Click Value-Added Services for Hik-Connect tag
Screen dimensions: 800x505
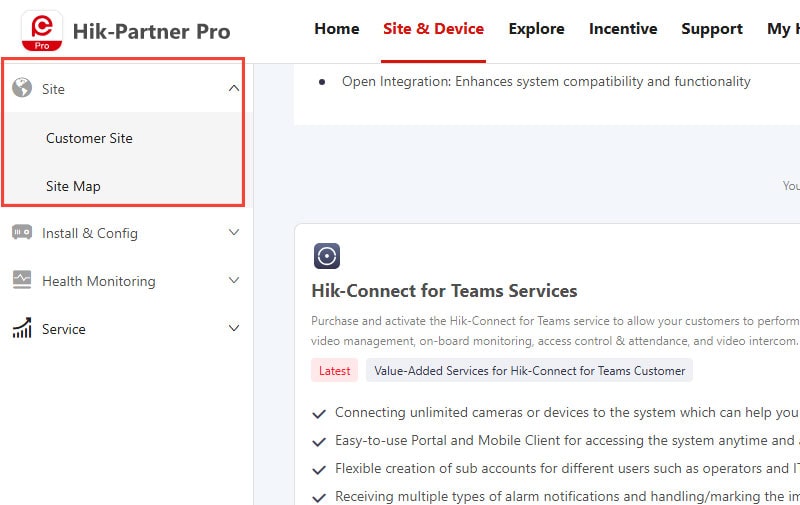[x=529, y=371]
